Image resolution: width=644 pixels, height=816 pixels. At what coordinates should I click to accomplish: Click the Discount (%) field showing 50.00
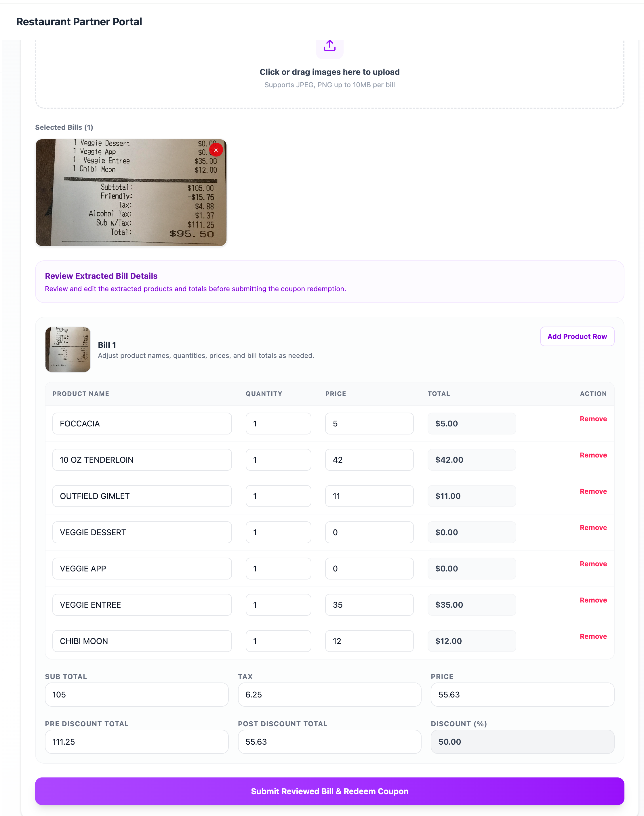click(x=522, y=741)
